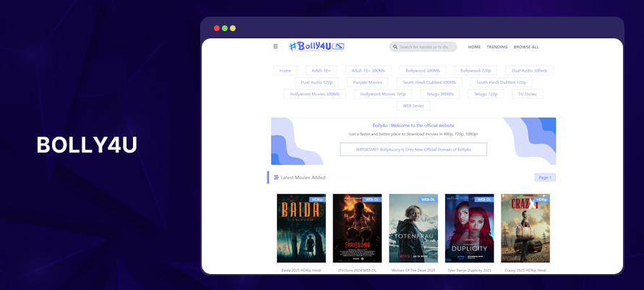This screenshot has height=290, width=644.
Task: Focus the movie search field
Action: pos(423,47)
